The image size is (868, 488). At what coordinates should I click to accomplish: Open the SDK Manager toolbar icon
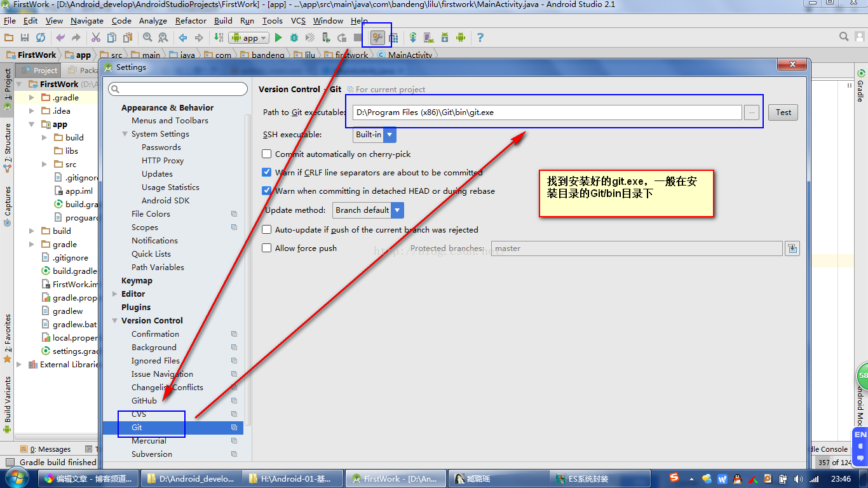[x=445, y=37]
